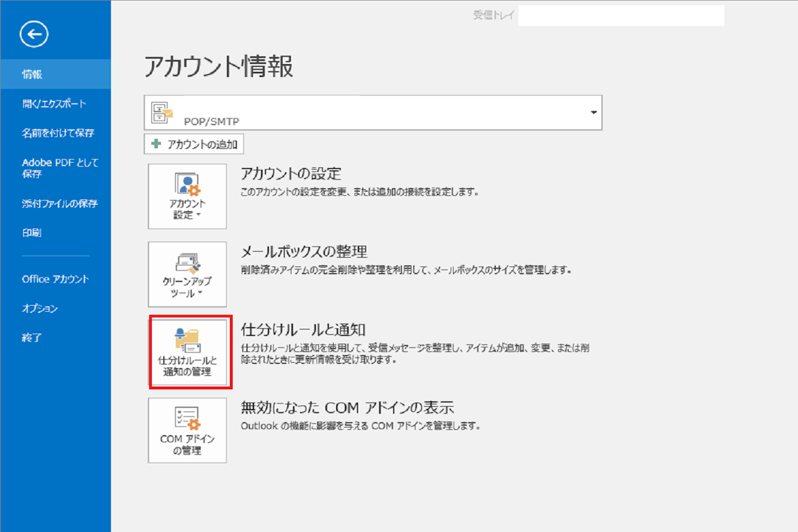This screenshot has width=798, height=532.
Task: Click the green plus add account icon
Action: (x=156, y=144)
